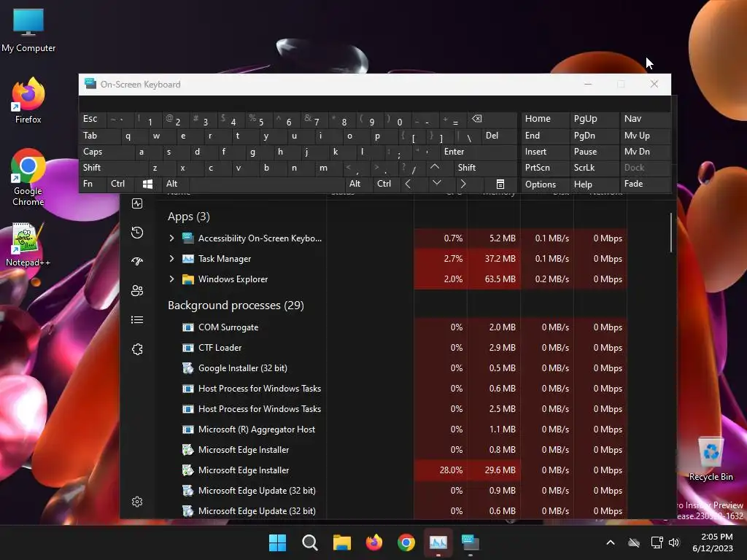Click Options key on On-Screen Keyboard
Image resolution: width=747 pixels, height=560 pixels.
pyautogui.click(x=545, y=184)
